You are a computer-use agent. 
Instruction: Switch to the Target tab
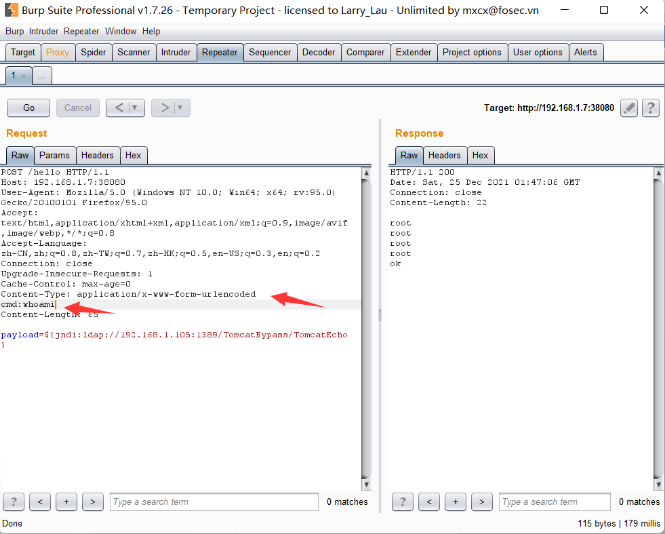pos(23,52)
